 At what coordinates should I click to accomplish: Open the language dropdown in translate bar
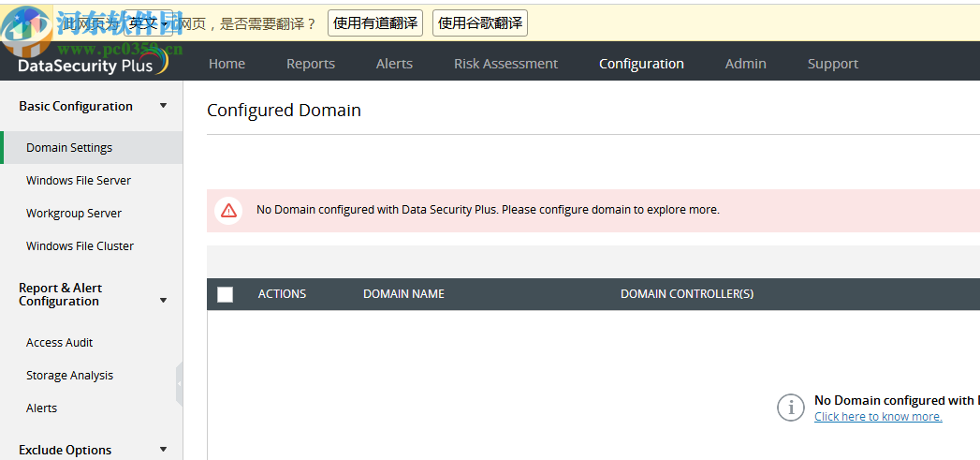tap(148, 23)
